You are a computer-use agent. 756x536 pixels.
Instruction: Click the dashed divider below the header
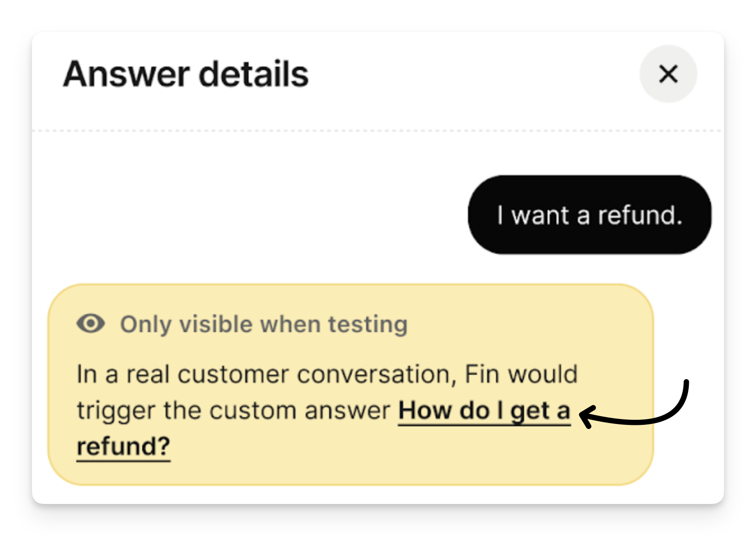pos(378,131)
